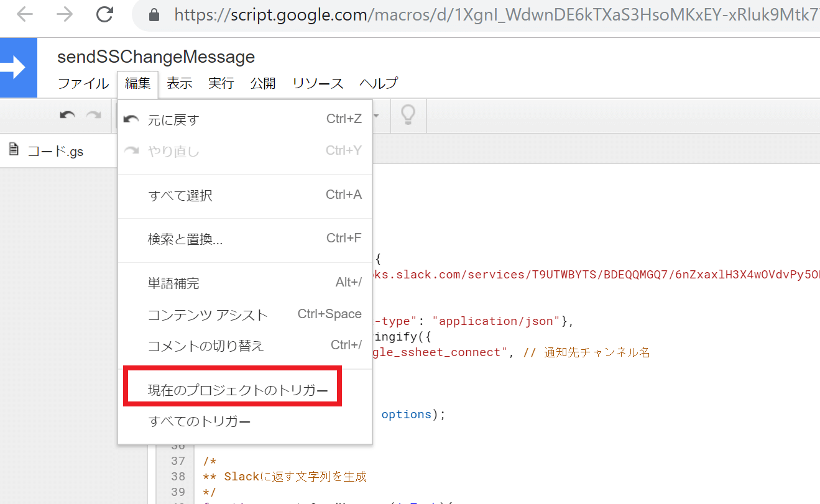
Task: Click the redo arrow in the toolbar
Action: [x=93, y=116]
